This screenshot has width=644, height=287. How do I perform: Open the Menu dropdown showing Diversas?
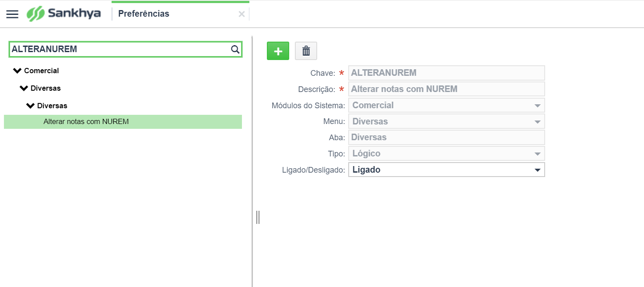(x=447, y=121)
